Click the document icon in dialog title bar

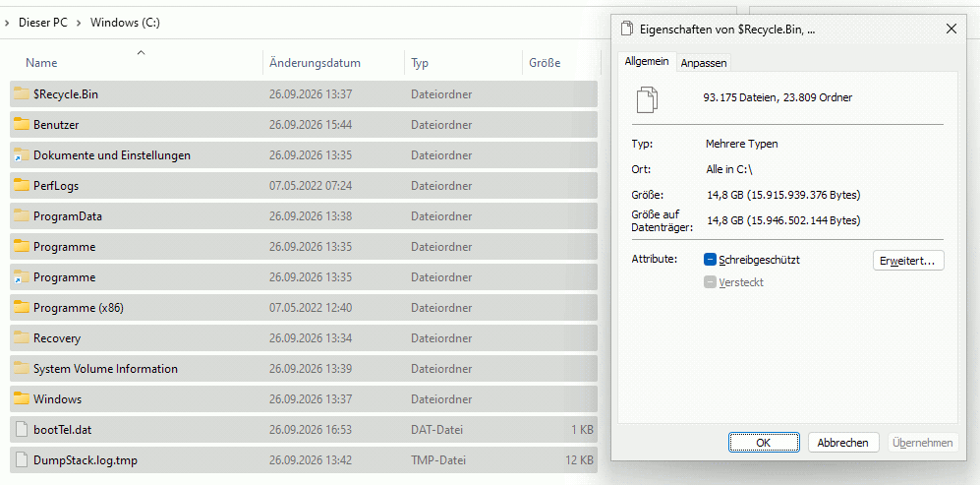626,29
